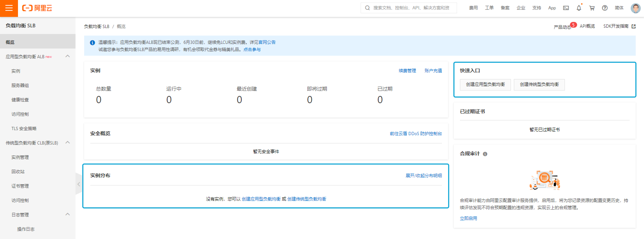The height and width of the screenshot is (239, 644).
Task: Click the 总数量 count of 0
Action: tap(99, 100)
